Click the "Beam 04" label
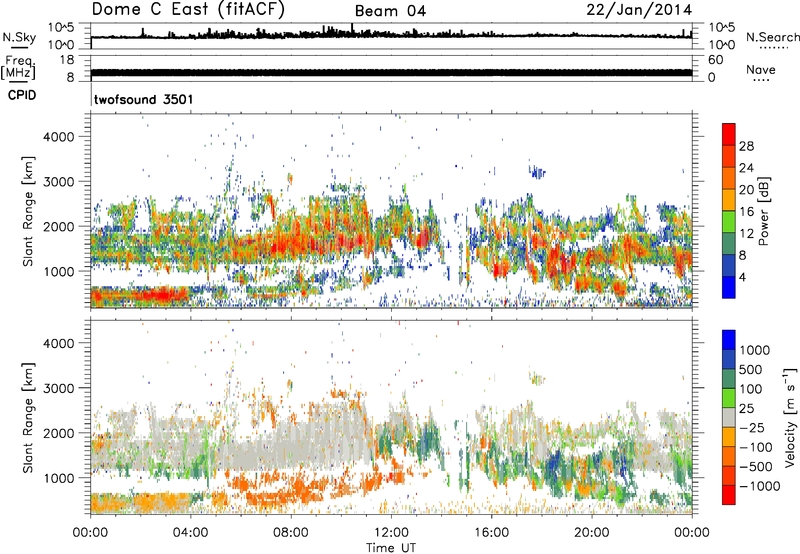The width and height of the screenshot is (800, 554). tap(390, 11)
